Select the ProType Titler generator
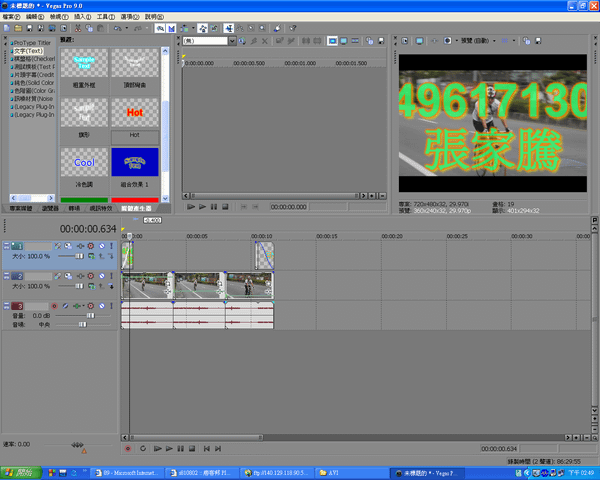600x480 pixels. (x=32, y=43)
